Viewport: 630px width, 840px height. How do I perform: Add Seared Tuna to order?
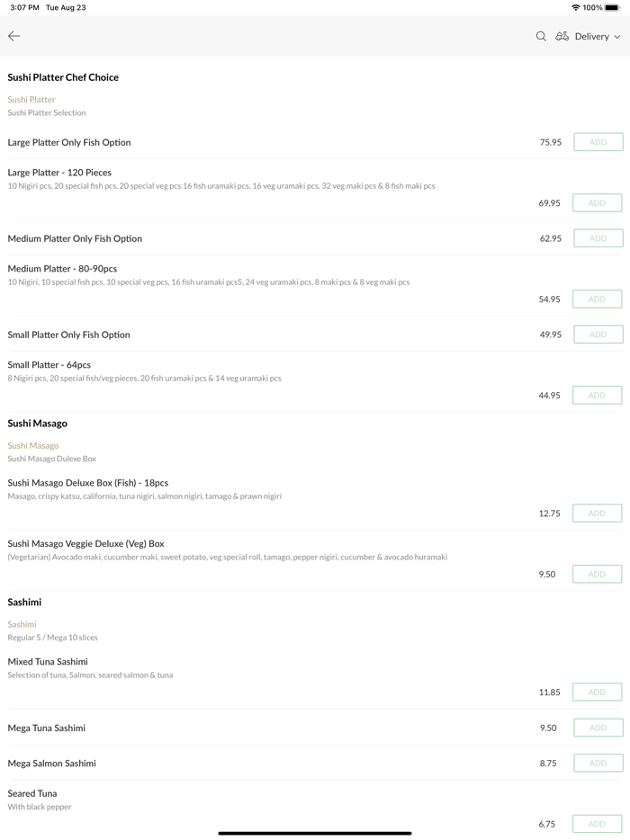598,824
